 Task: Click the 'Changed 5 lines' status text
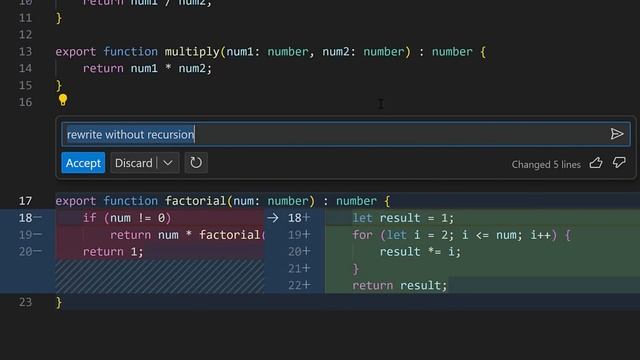[546, 164]
